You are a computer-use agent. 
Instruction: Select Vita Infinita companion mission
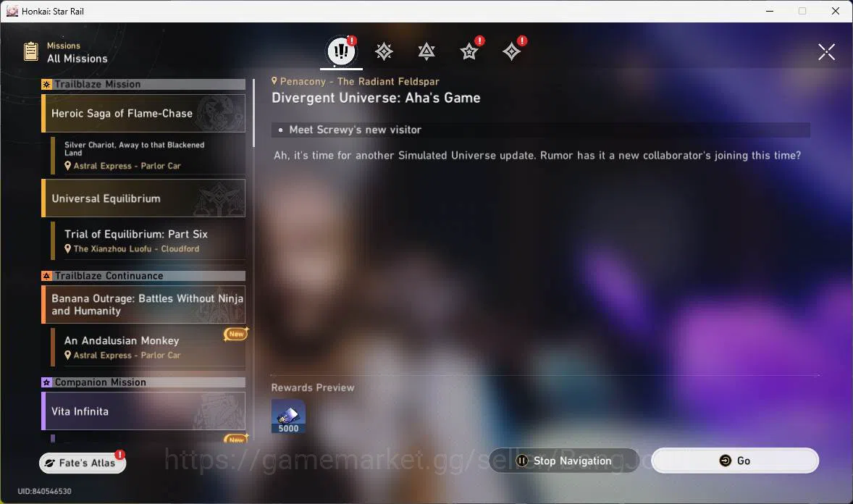click(x=143, y=411)
